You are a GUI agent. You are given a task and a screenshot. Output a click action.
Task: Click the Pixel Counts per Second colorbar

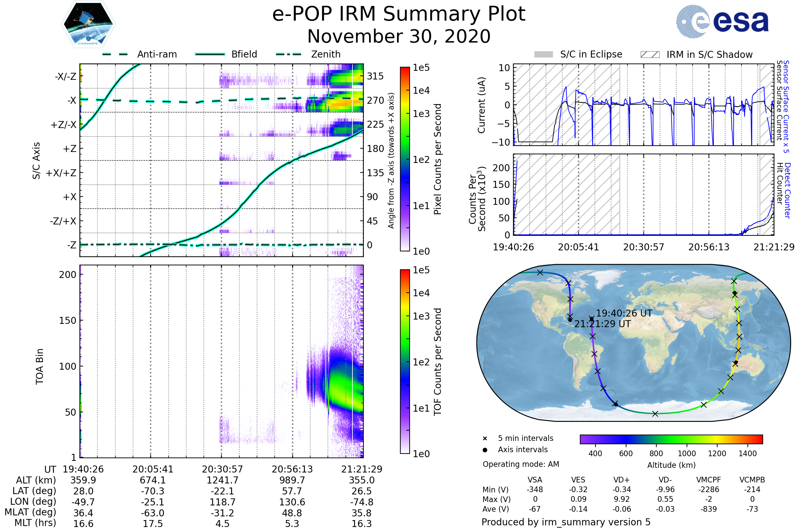[x=405, y=159]
